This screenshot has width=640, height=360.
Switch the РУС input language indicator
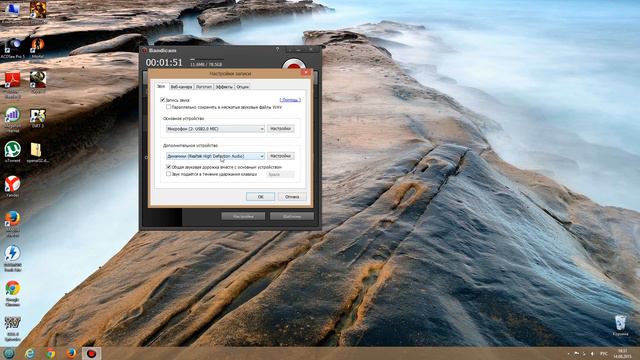pos(604,353)
